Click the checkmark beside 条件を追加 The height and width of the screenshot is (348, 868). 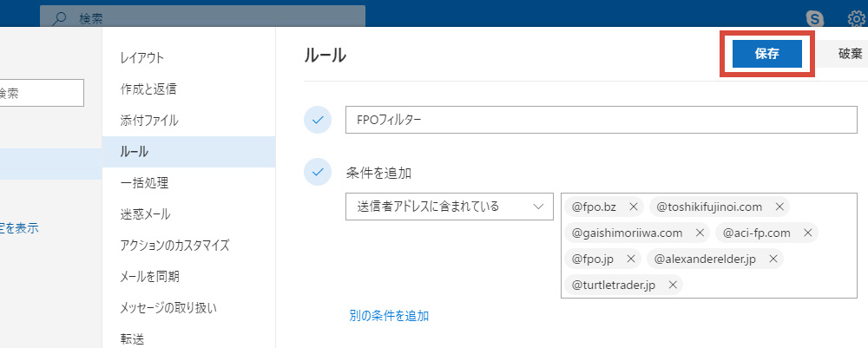318,173
